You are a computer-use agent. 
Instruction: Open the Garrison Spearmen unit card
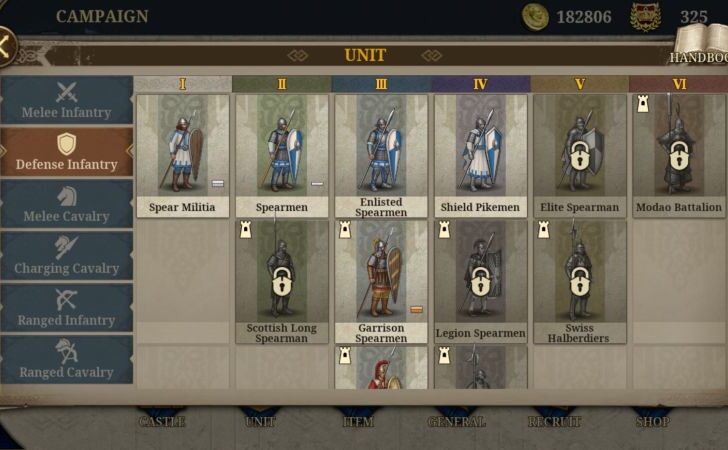click(x=381, y=282)
